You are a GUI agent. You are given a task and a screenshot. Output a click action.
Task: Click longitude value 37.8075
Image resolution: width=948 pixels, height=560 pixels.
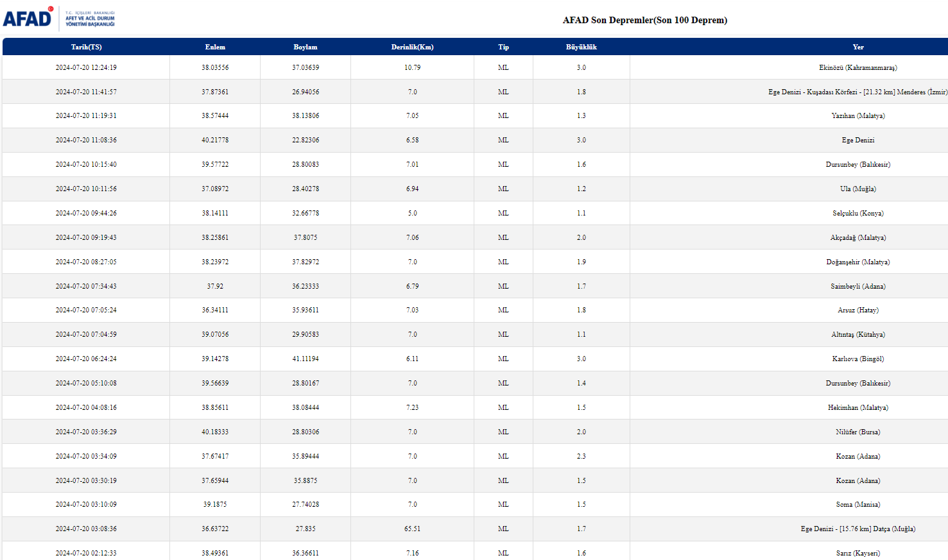[306, 237]
